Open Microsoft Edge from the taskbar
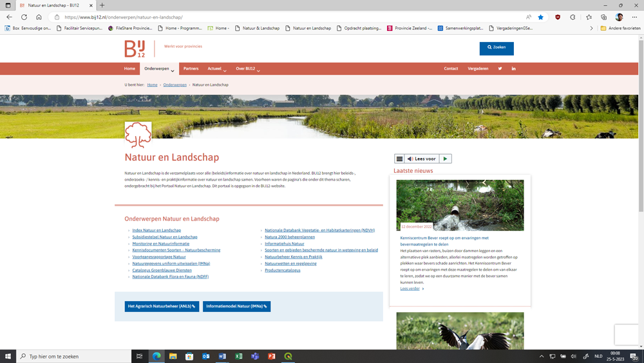The width and height of the screenshot is (644, 363). (156, 357)
